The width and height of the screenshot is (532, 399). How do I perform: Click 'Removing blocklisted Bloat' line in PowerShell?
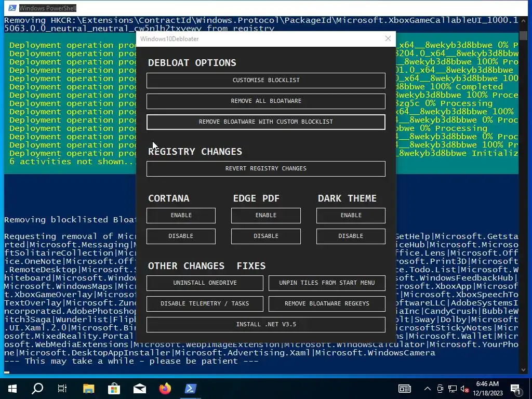click(70, 220)
